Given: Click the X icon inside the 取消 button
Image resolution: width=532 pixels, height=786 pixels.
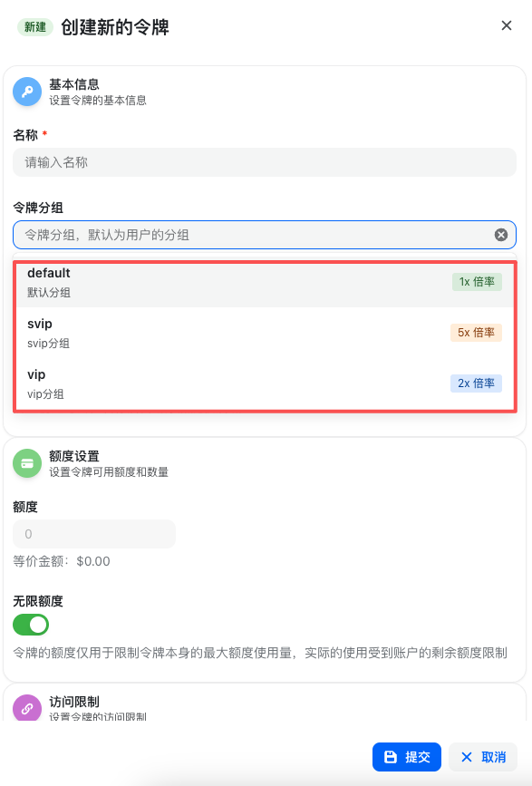Looking at the screenshot, I should point(469,757).
